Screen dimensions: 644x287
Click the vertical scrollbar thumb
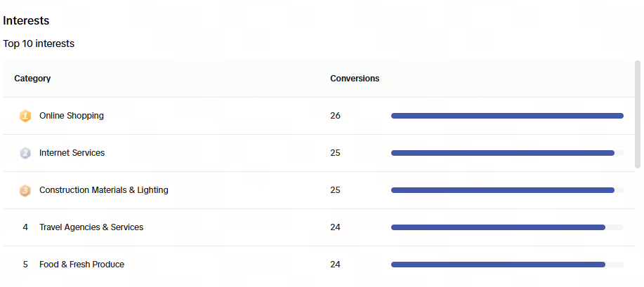point(638,114)
